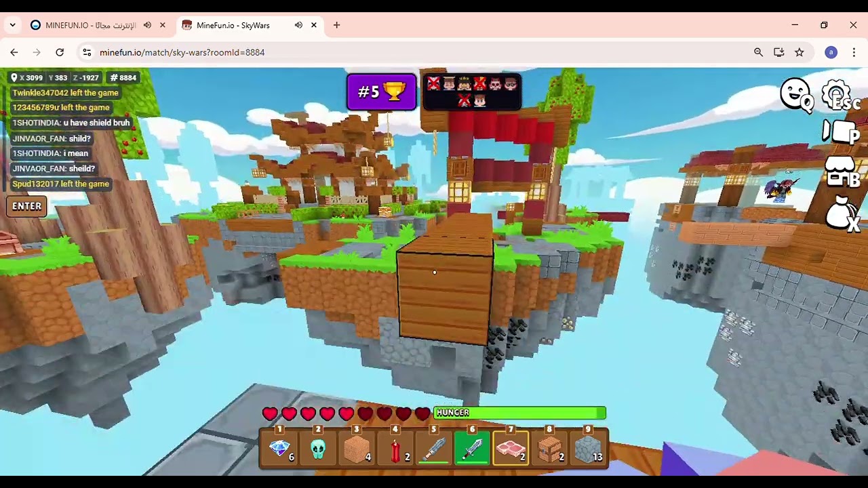View site information icon
This screenshot has width=868, height=488.
point(86,52)
